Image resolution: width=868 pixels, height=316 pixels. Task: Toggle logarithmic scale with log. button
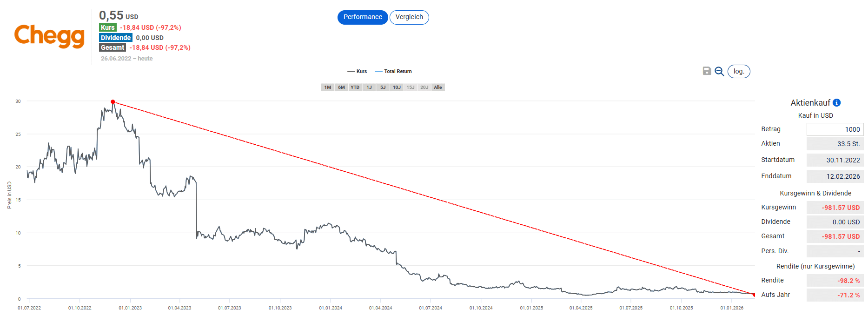(739, 71)
